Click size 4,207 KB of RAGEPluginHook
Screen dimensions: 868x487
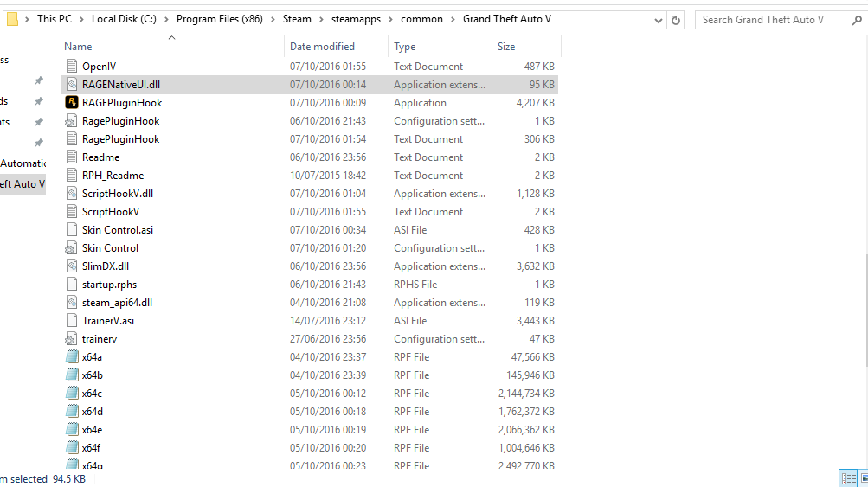point(536,102)
